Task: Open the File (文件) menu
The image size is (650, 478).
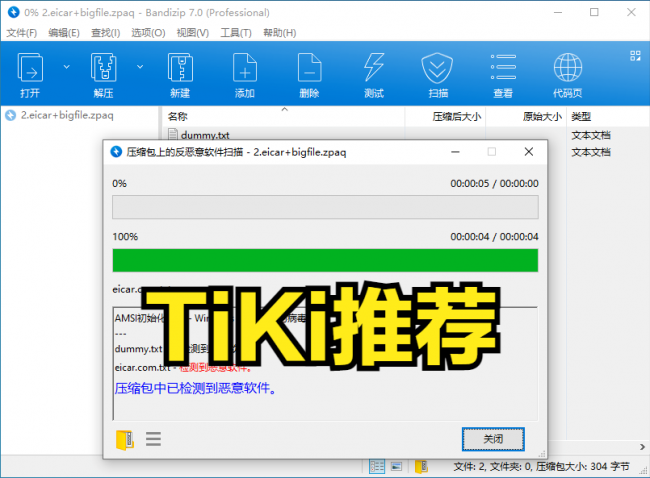Action: point(22,33)
